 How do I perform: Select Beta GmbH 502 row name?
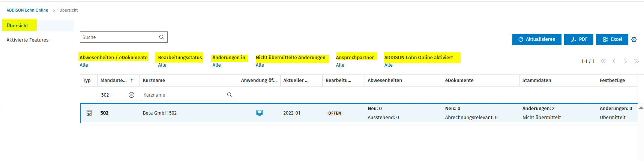coord(160,113)
